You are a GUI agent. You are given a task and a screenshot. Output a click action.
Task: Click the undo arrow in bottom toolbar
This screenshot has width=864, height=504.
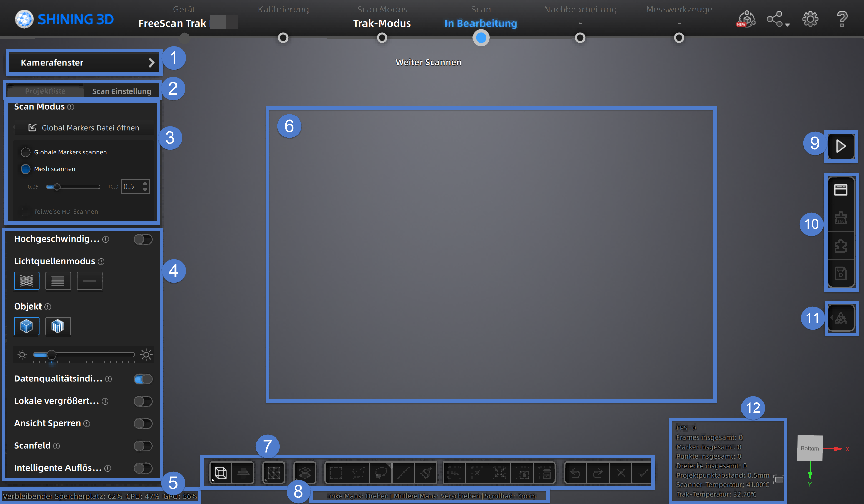click(575, 473)
